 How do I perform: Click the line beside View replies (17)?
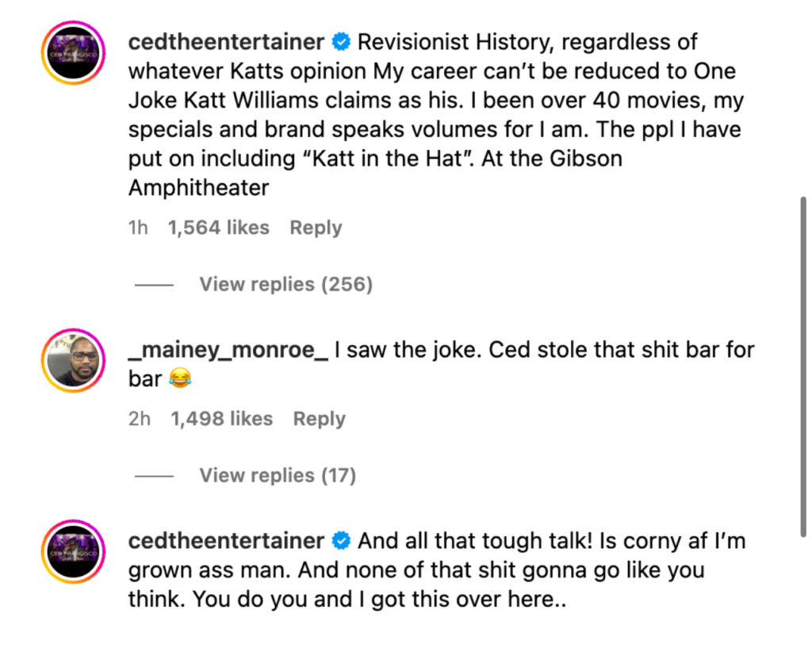click(x=155, y=476)
